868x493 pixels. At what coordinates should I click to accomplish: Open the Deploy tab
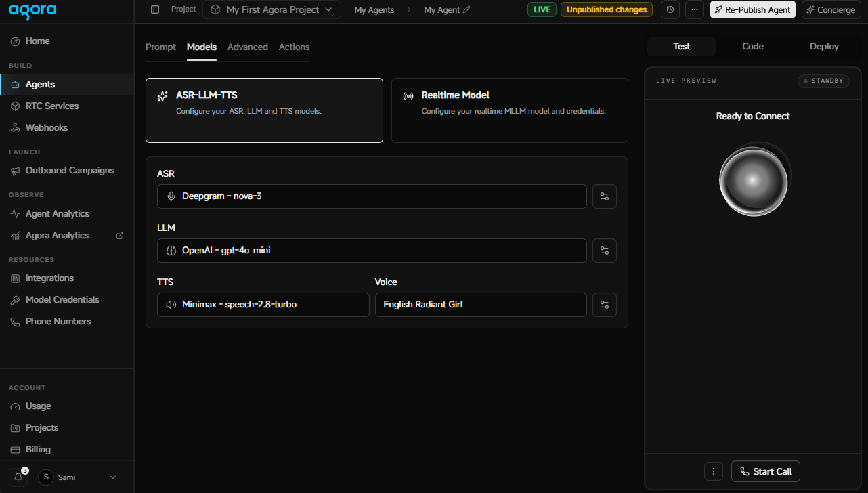point(824,47)
